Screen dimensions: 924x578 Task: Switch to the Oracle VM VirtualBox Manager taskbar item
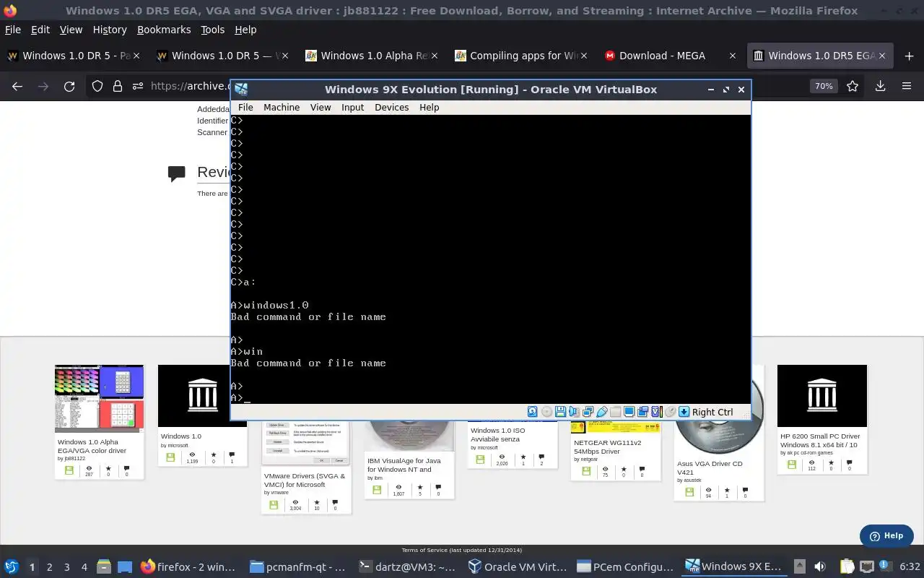click(517, 566)
